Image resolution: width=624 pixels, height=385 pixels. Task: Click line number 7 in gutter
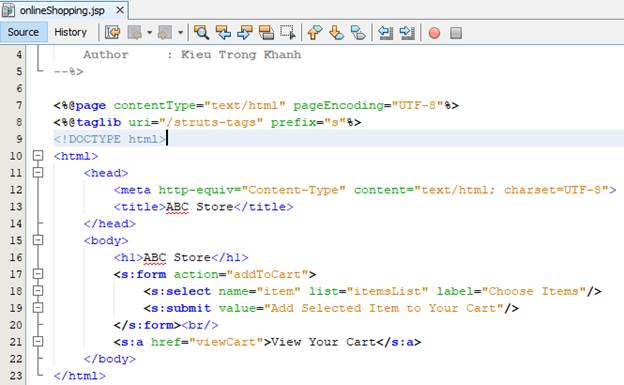coord(19,105)
